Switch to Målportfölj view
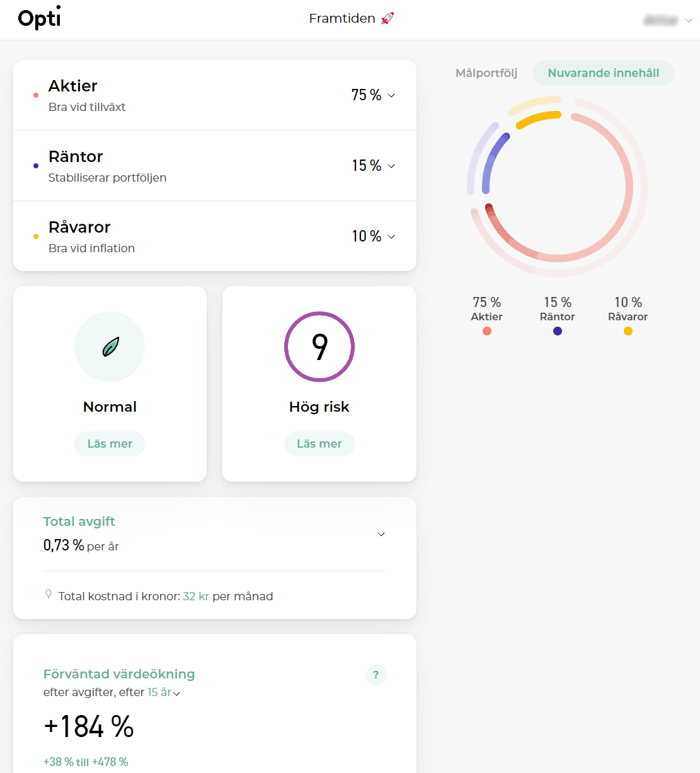Screen dimensions: 700x773 pos(486,73)
